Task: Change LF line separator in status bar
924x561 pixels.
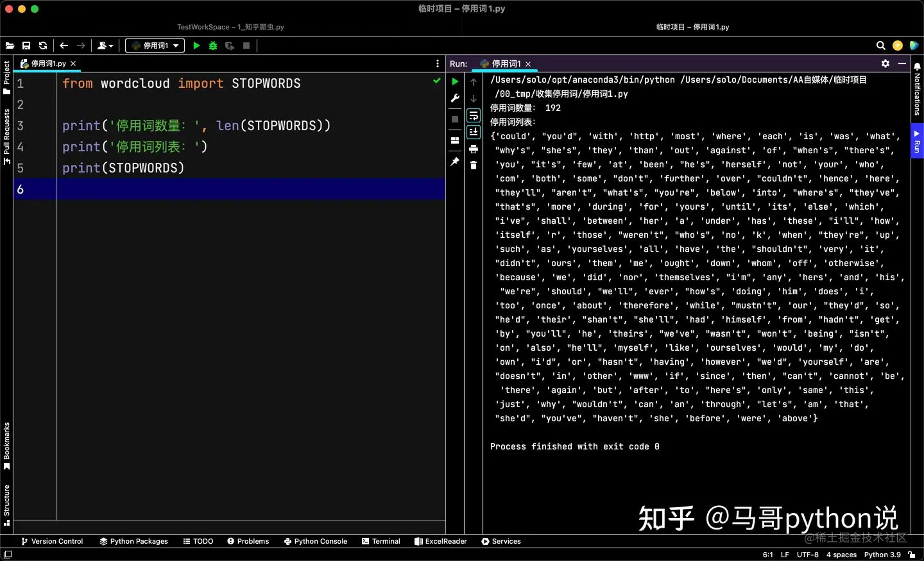Action: point(785,555)
